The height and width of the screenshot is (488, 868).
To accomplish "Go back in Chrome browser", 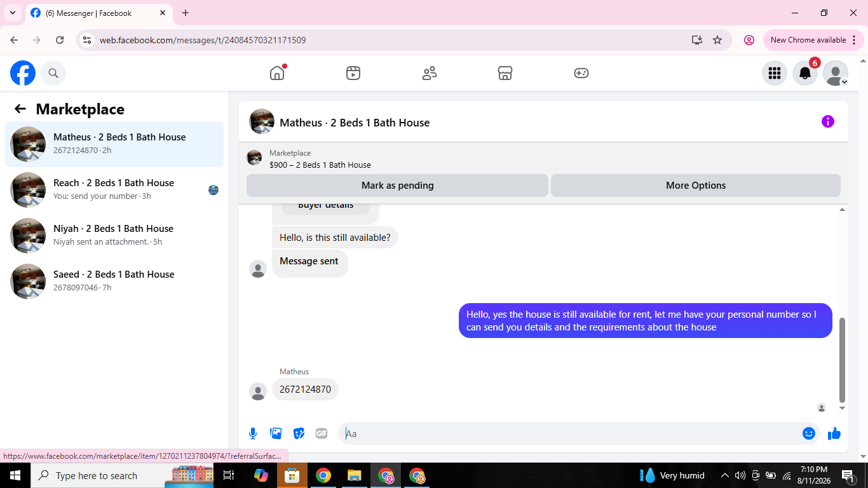I will pos(14,40).
